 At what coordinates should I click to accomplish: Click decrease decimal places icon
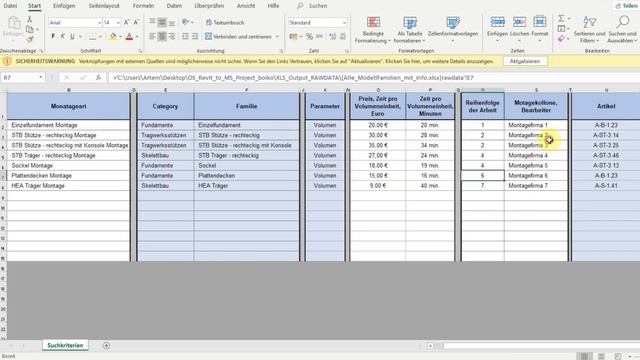pyautogui.click(x=343, y=36)
